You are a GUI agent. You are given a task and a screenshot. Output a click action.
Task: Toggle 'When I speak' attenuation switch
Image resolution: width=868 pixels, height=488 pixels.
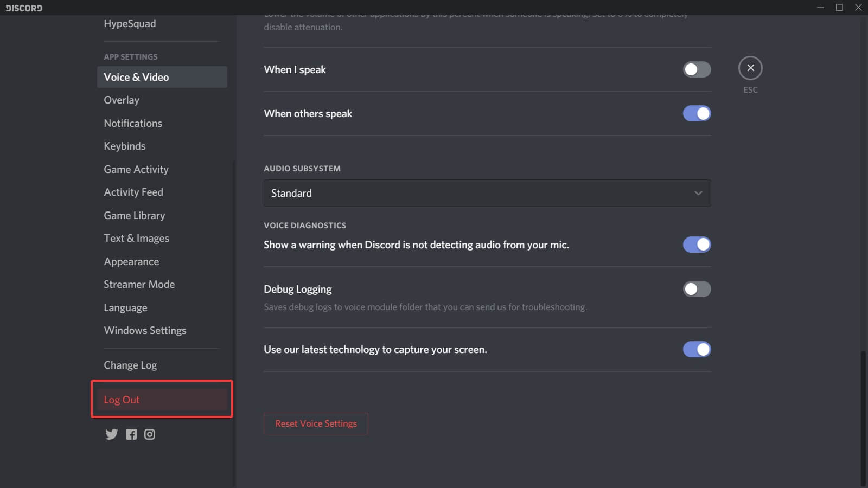697,69
